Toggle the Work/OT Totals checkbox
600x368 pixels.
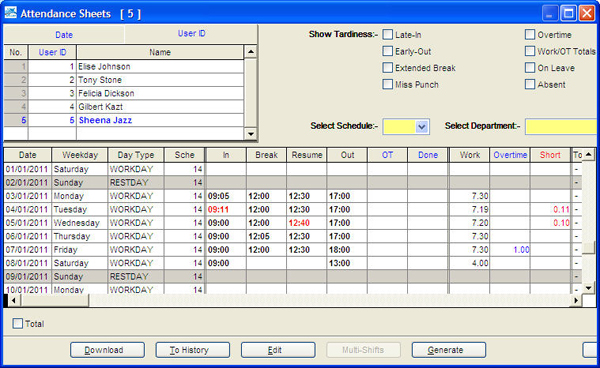[530, 51]
